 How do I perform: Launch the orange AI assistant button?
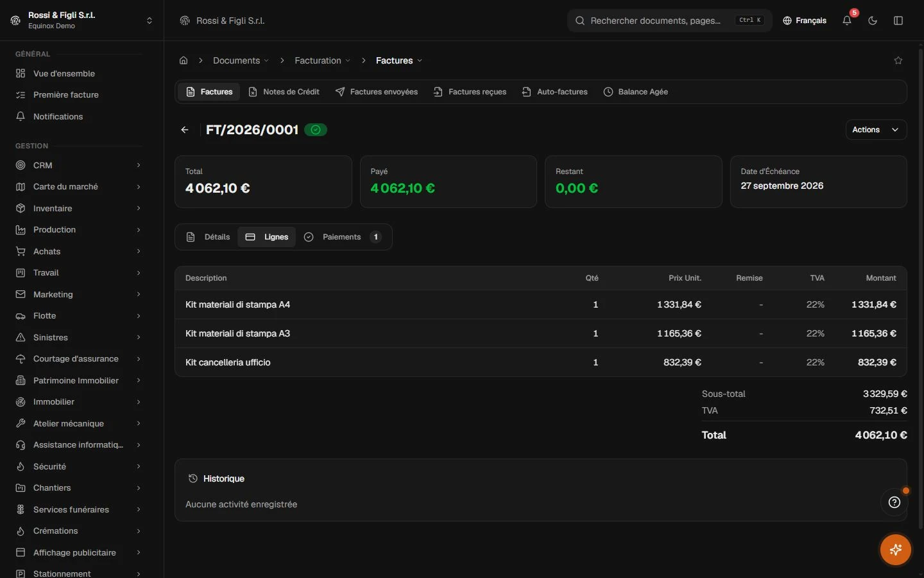pyautogui.click(x=896, y=550)
